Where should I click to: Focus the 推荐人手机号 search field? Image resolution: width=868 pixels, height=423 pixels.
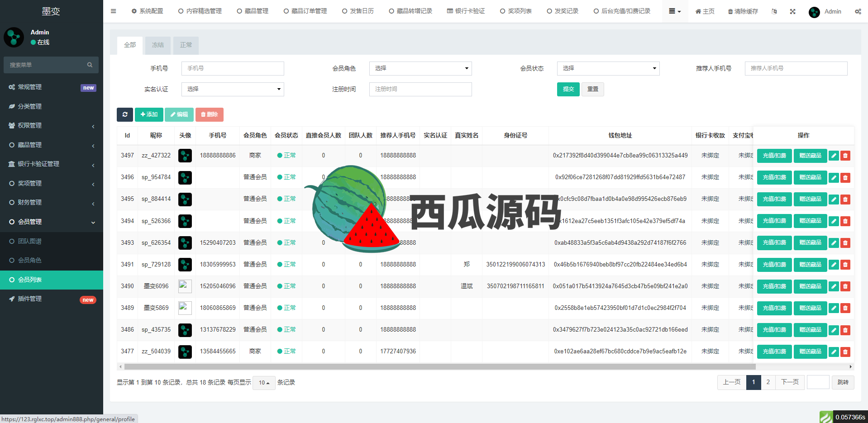coord(796,68)
